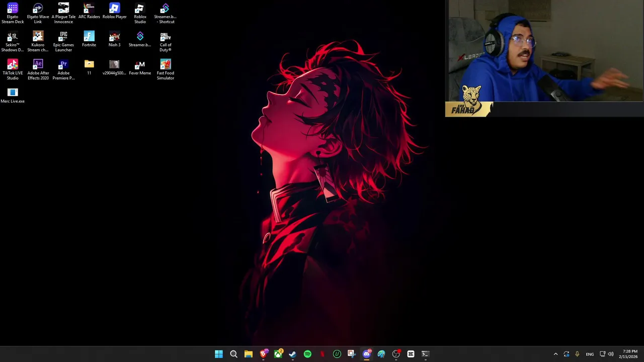Viewport: 644px width, 362px height.
Task: Click the webcam overlay feed
Action: pyautogui.click(x=545, y=51)
